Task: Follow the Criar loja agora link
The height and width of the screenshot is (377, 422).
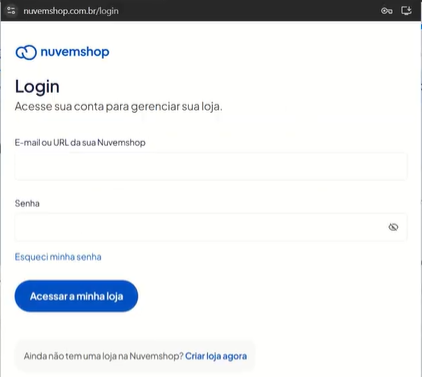Action: (x=216, y=356)
